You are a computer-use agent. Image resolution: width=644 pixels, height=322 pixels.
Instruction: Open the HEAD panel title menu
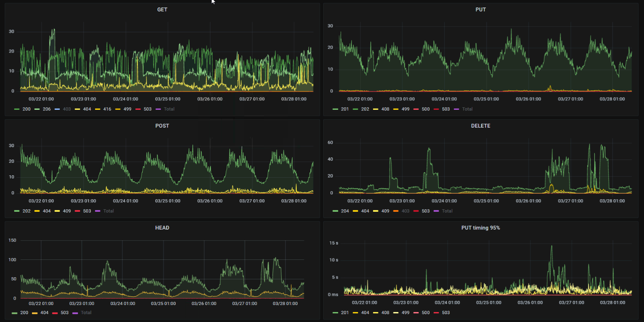coord(162,228)
